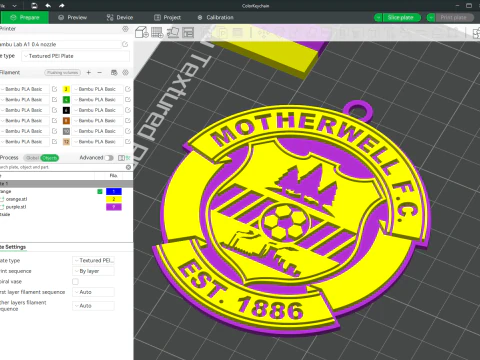480x360 pixels.
Task: Click the green filament 4 color swatch
Action: [x=66, y=99]
